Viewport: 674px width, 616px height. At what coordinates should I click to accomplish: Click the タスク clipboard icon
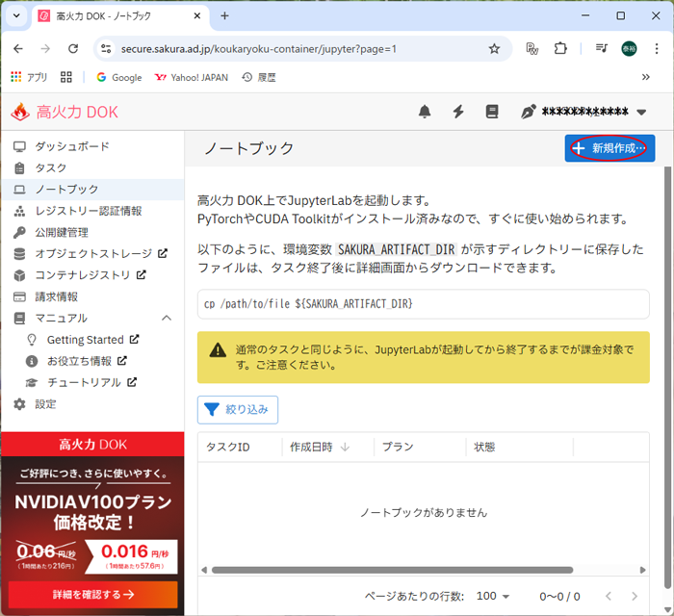pos(19,168)
